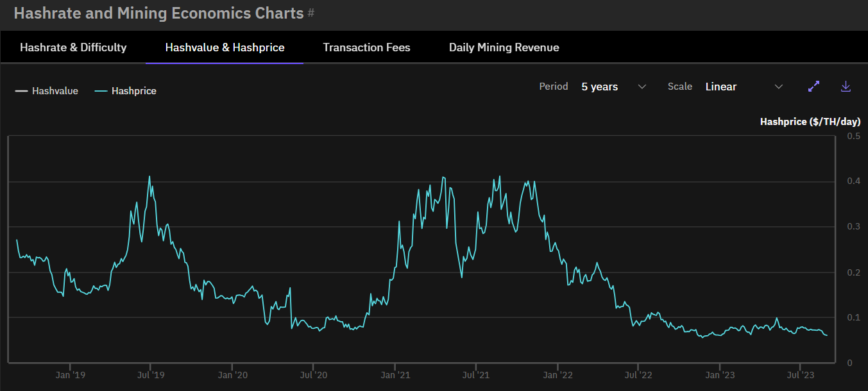Screen dimensions: 868x391
Task: Download the chart data
Action: click(x=846, y=87)
